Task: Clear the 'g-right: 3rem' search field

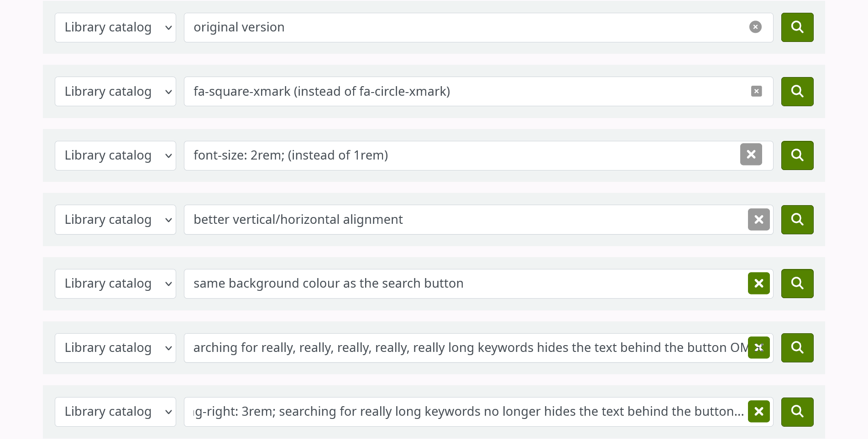Action: click(758, 412)
